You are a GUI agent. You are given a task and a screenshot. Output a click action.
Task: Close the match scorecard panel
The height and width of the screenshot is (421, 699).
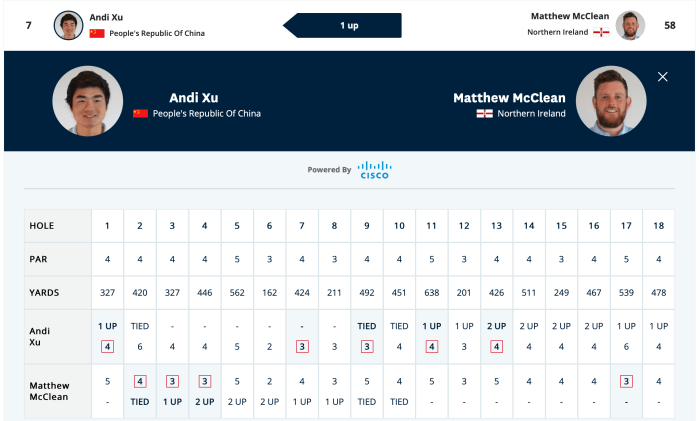(x=663, y=77)
